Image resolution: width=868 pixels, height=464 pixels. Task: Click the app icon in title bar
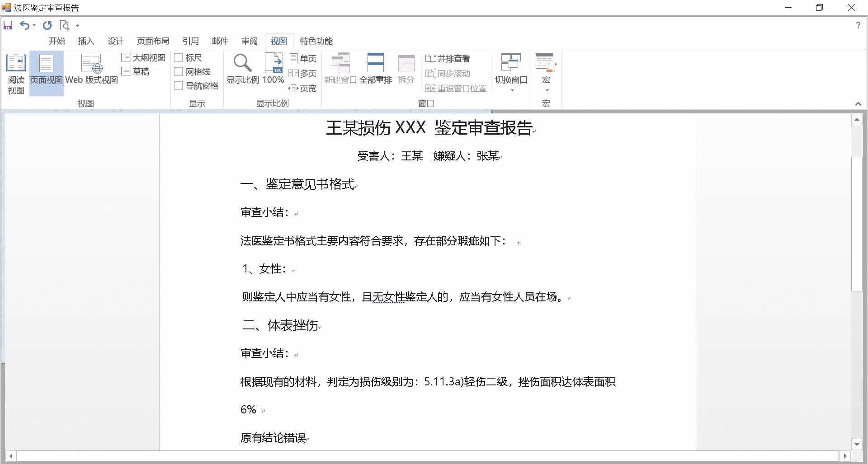click(6, 8)
